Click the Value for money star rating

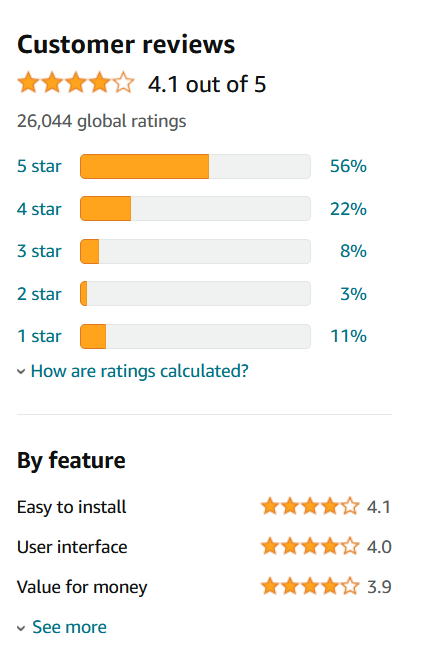click(310, 587)
